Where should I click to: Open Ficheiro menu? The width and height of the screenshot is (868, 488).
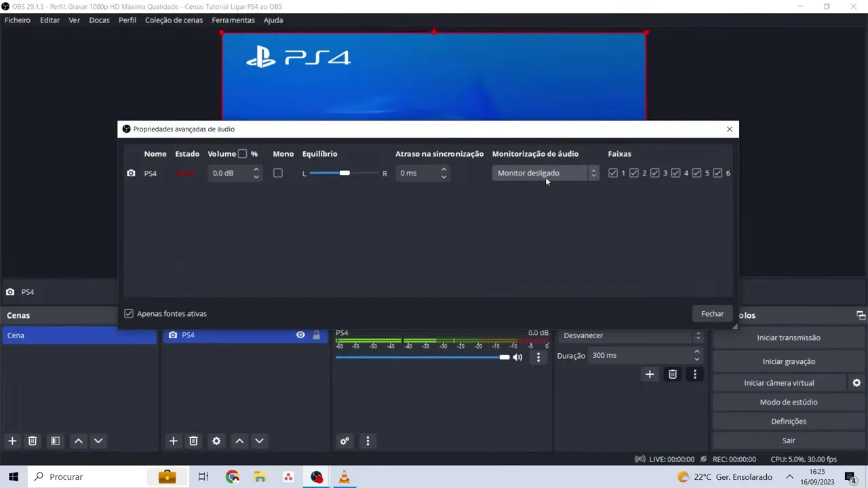click(x=18, y=20)
